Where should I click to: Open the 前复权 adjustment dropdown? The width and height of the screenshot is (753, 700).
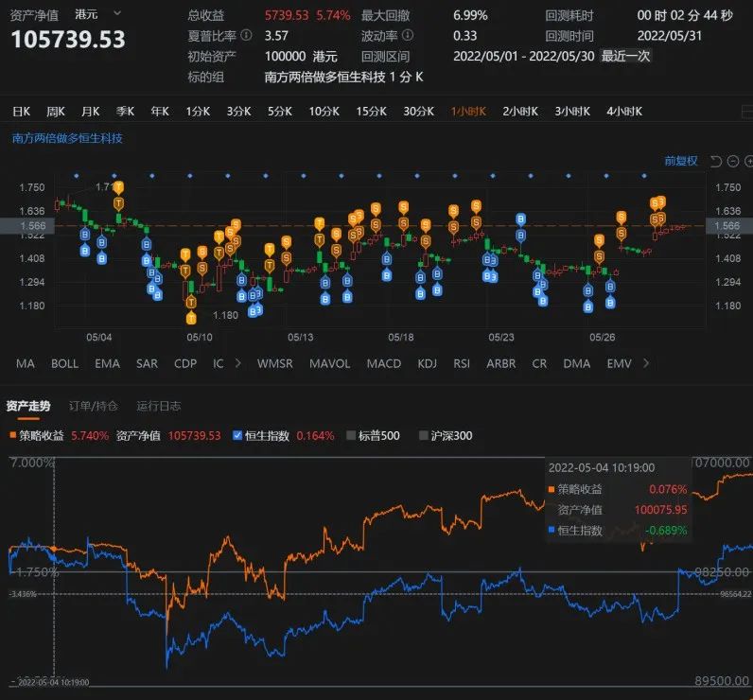pos(681,161)
